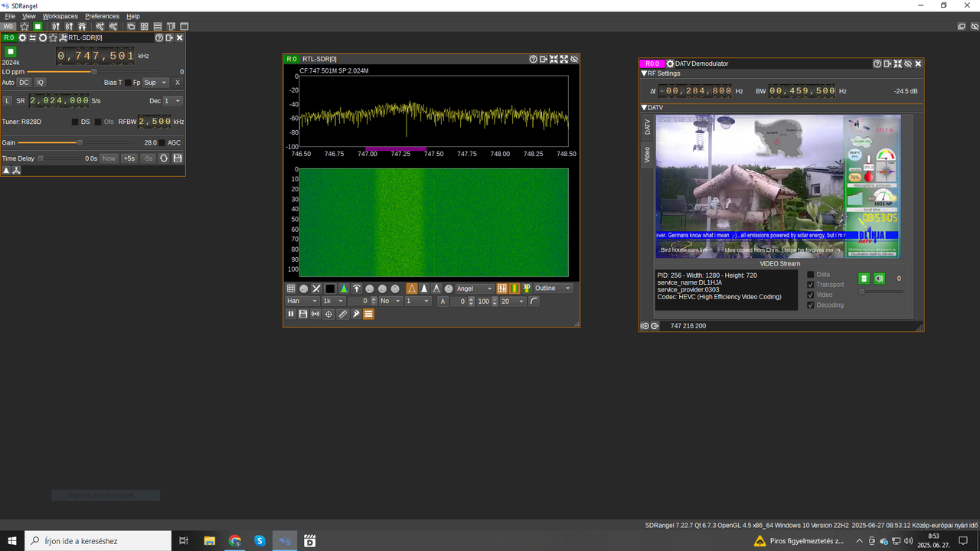Toggle the Ofs checkbox
The height and width of the screenshot is (551, 980).
[98, 122]
